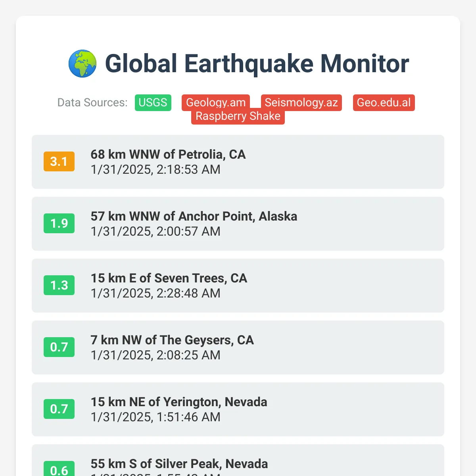The width and height of the screenshot is (476, 476).
Task: Click the globe icon beside the title
Action: click(83, 63)
